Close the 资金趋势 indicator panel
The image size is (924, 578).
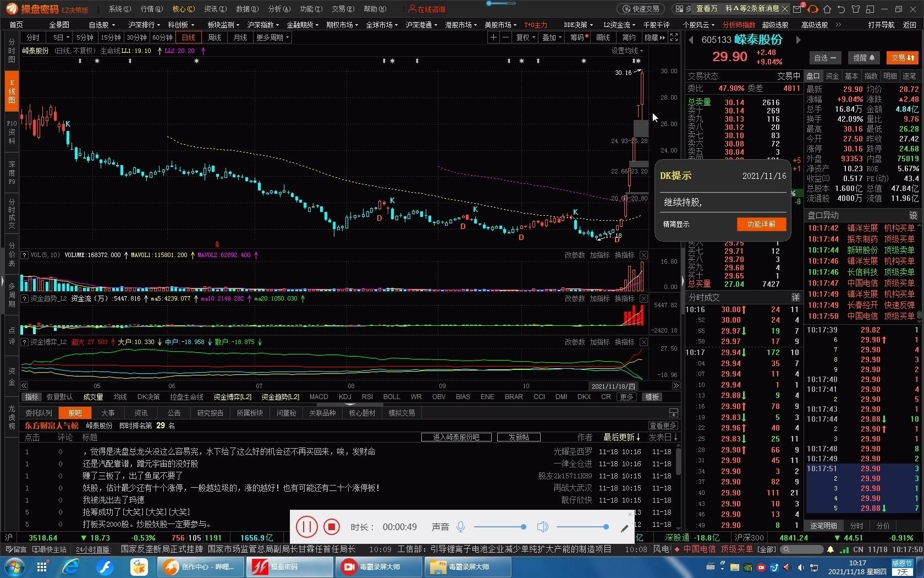click(643, 298)
